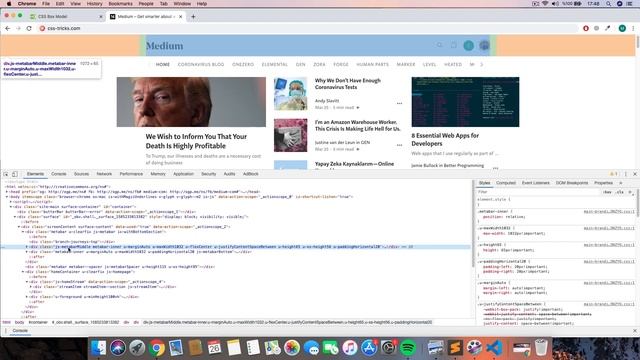Open Visual Studio Code from the dock
Viewport: 640px width, 360px height.
pyautogui.click(x=494, y=348)
